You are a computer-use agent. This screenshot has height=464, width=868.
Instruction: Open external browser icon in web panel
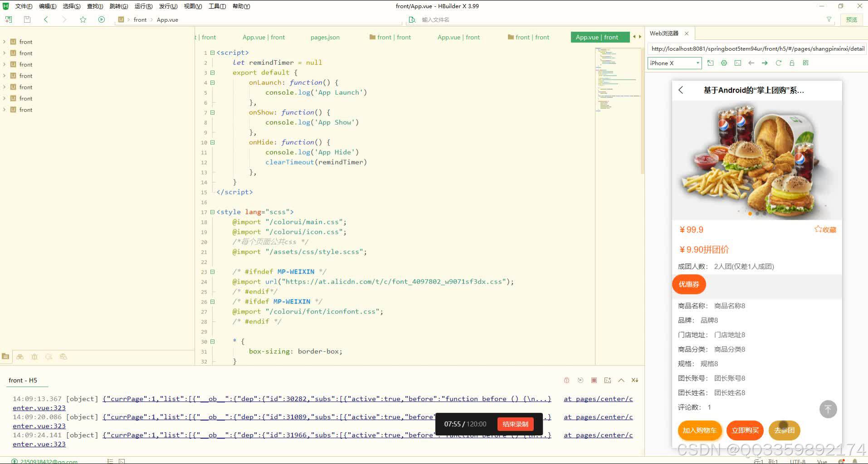tap(710, 63)
